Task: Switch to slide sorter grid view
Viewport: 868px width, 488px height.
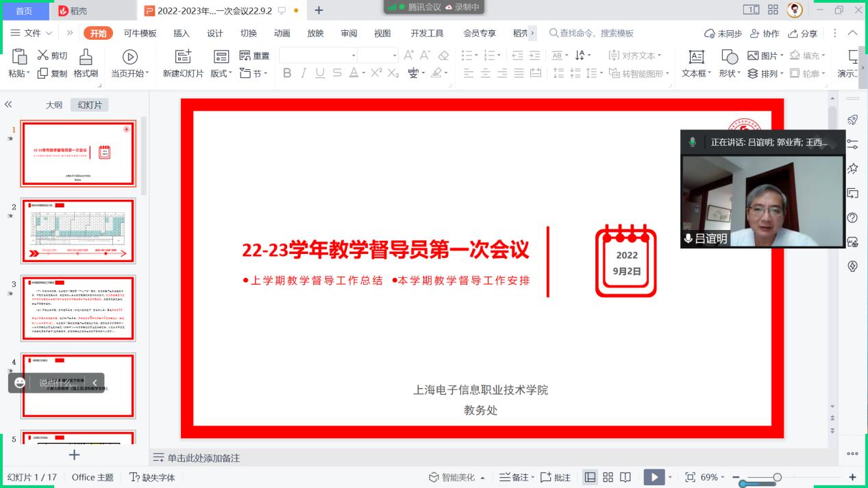Action: [608, 477]
